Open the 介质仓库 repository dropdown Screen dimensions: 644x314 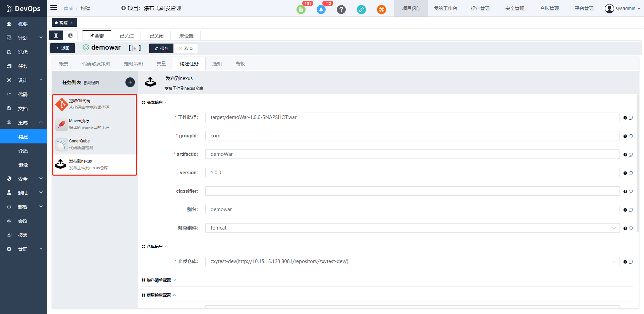tap(412, 261)
